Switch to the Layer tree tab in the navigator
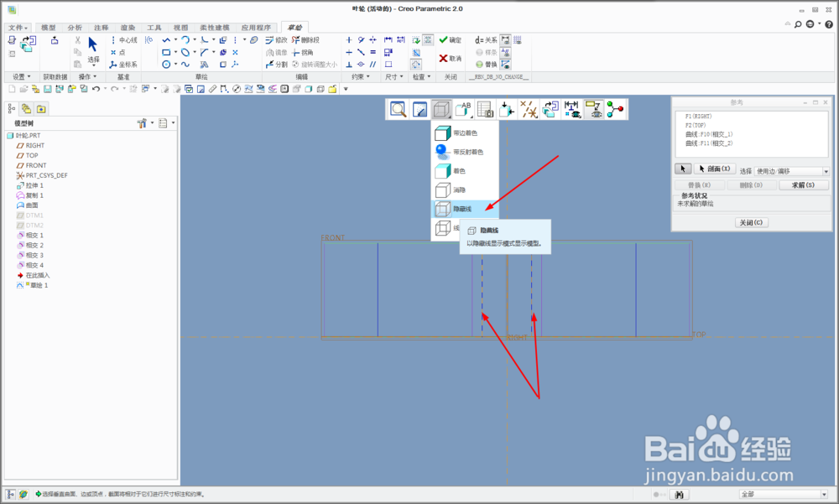Viewport: 839px width, 504px height. tap(26, 109)
